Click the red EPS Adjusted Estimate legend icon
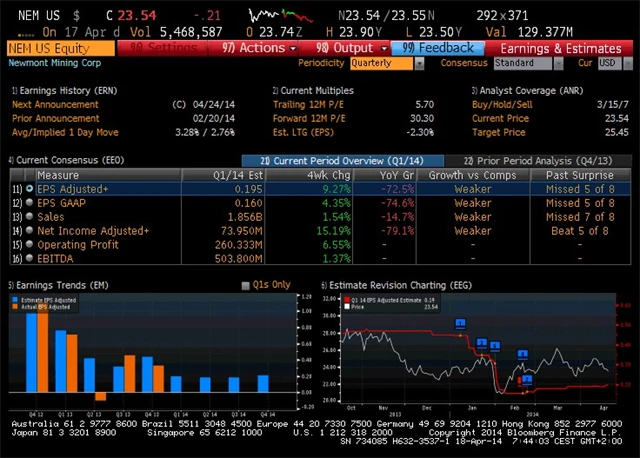The height and width of the screenshot is (458, 640). tap(346, 300)
